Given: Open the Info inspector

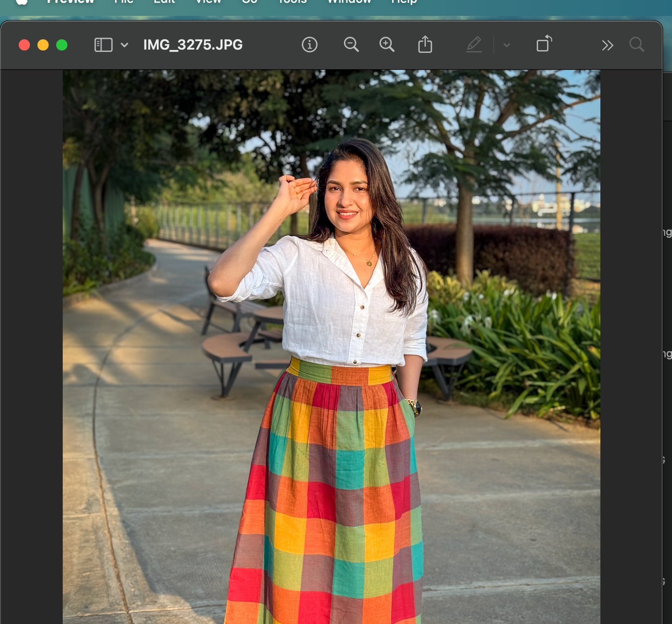Looking at the screenshot, I should point(309,45).
